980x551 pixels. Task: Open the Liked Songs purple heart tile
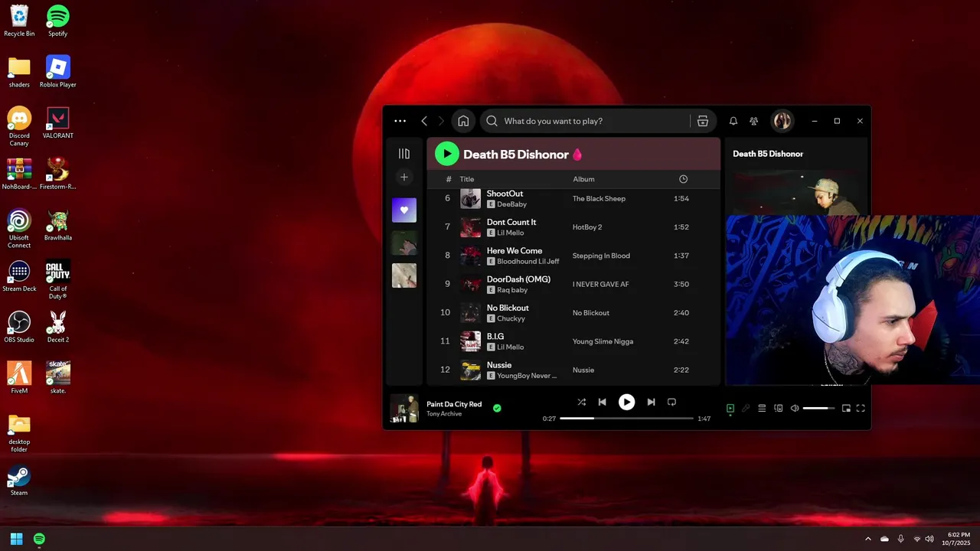coord(404,210)
